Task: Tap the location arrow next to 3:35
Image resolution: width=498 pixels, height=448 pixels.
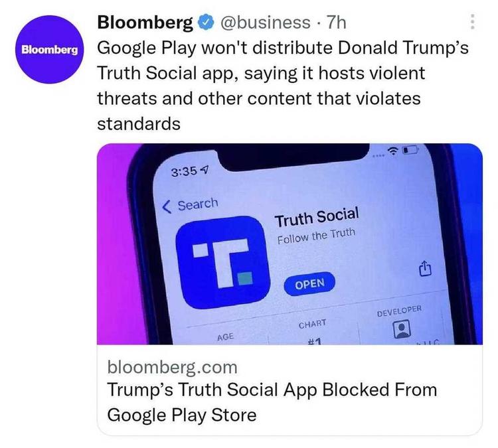Action: [x=205, y=171]
